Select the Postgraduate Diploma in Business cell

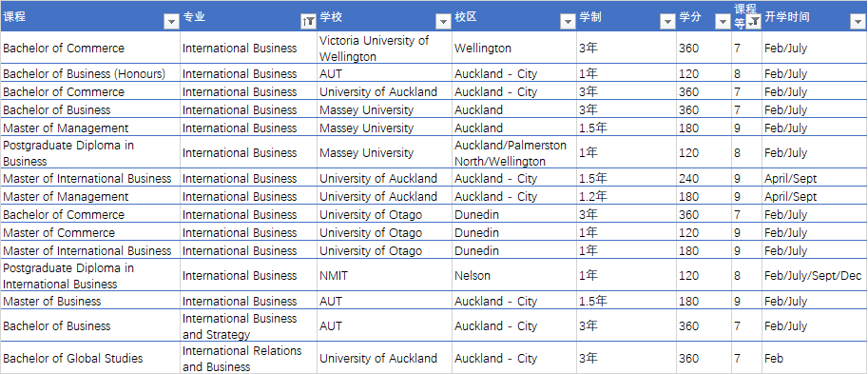pyautogui.click(x=90, y=152)
